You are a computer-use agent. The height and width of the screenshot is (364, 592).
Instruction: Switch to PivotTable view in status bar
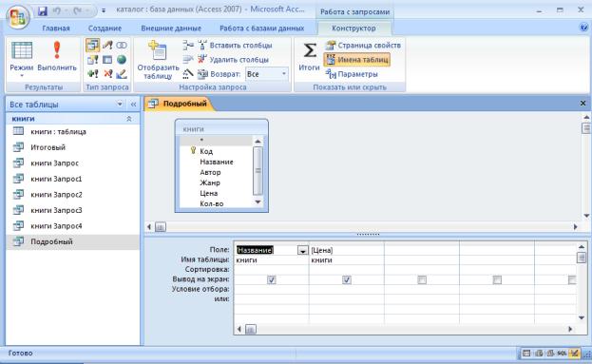click(x=539, y=354)
